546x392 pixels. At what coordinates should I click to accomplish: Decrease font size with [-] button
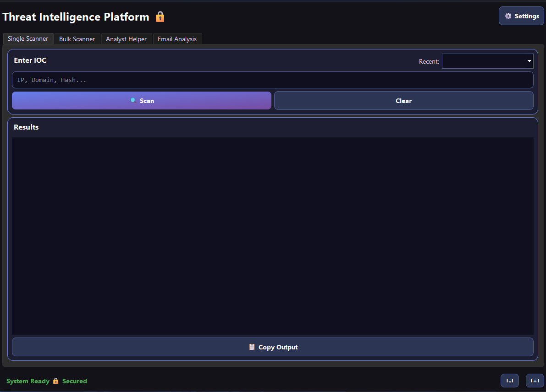click(509, 381)
